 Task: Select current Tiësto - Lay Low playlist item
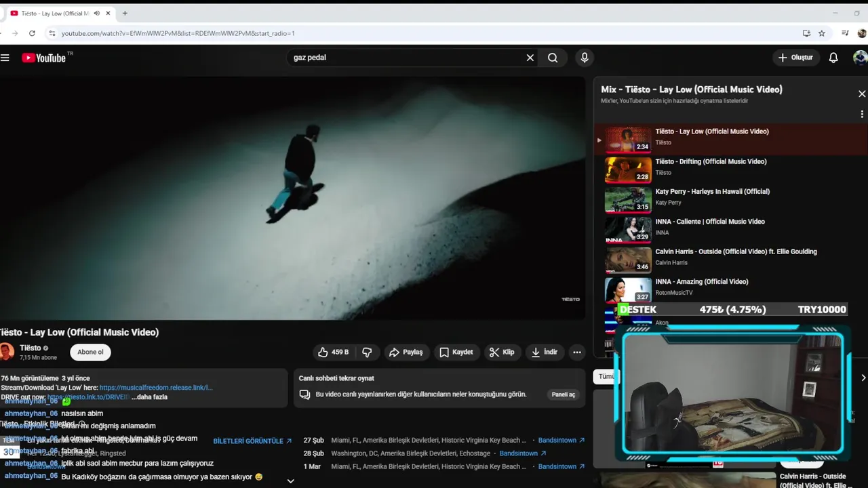[x=730, y=140]
